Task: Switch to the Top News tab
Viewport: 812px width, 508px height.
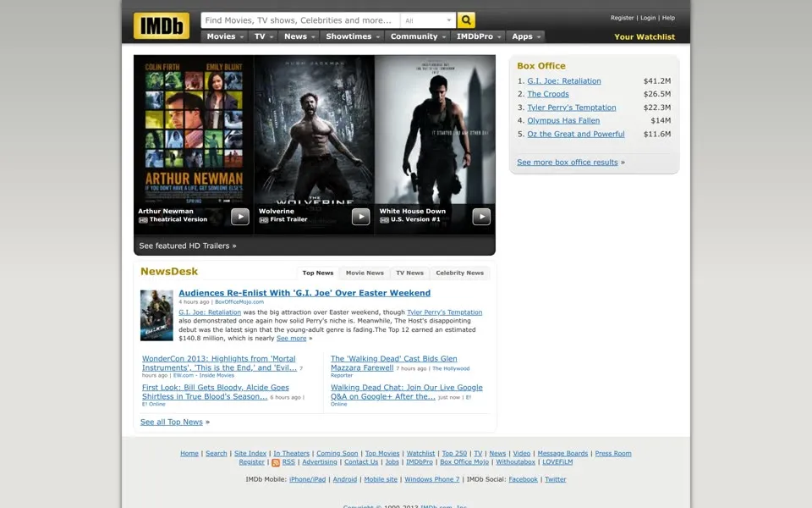Action: [x=318, y=273]
